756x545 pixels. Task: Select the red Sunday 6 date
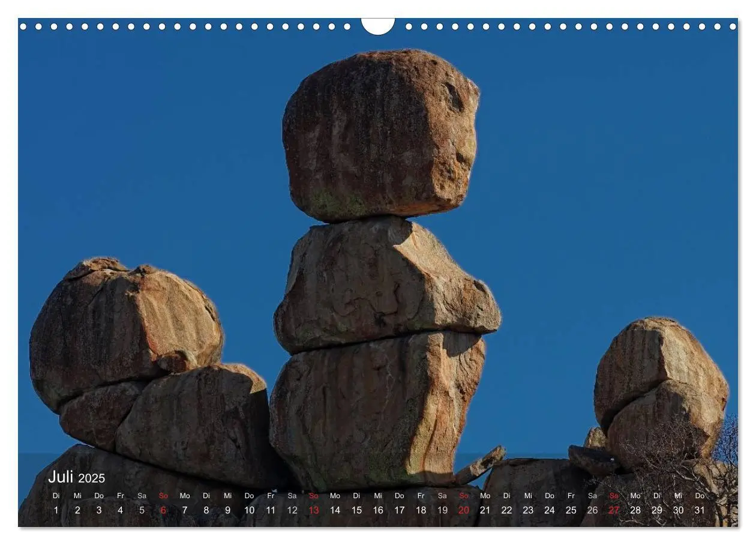point(163,510)
